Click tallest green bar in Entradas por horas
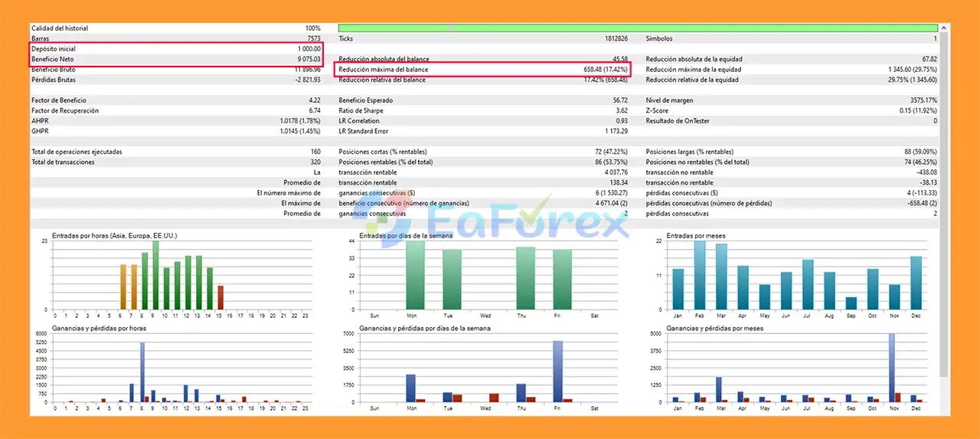 pyautogui.click(x=155, y=276)
